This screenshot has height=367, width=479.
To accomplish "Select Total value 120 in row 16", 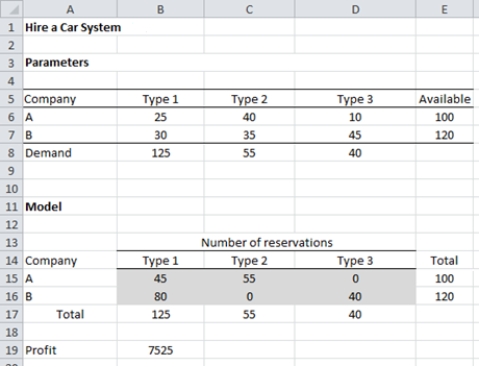I will click(x=444, y=296).
